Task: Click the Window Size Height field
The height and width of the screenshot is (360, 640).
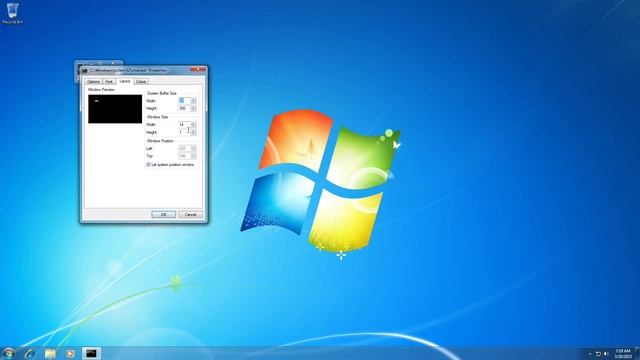Action: pos(184,132)
